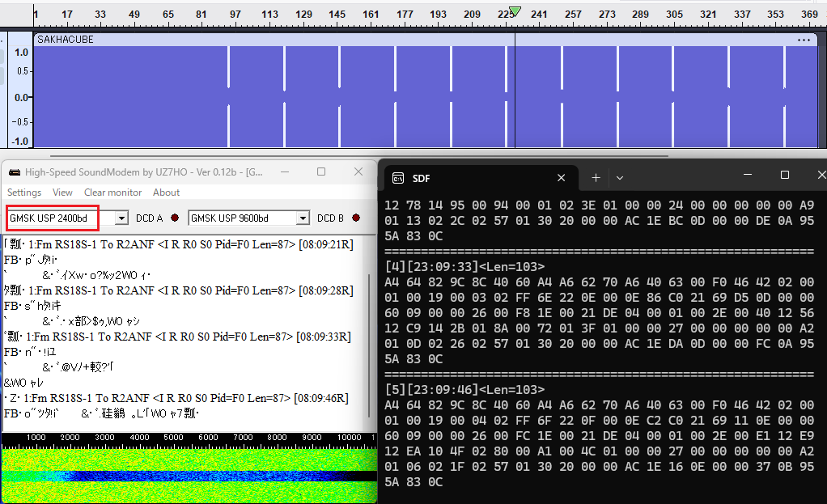Click timeline ruler mark 113
Viewport: 827px width, 504px height.
click(269, 15)
